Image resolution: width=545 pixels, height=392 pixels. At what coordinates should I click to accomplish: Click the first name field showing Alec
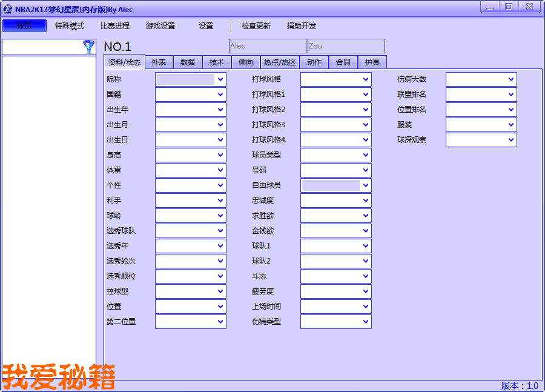coord(267,46)
